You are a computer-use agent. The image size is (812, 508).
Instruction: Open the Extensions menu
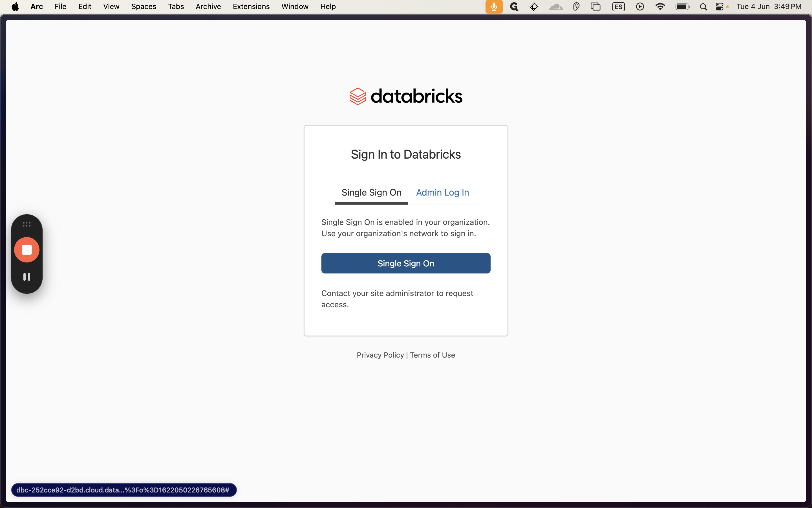251,6
